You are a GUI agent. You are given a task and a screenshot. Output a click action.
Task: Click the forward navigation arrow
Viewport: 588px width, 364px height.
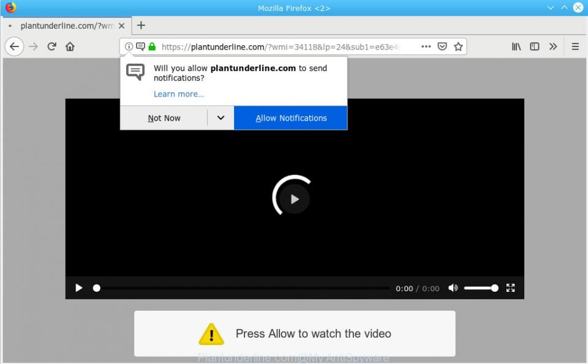click(33, 46)
